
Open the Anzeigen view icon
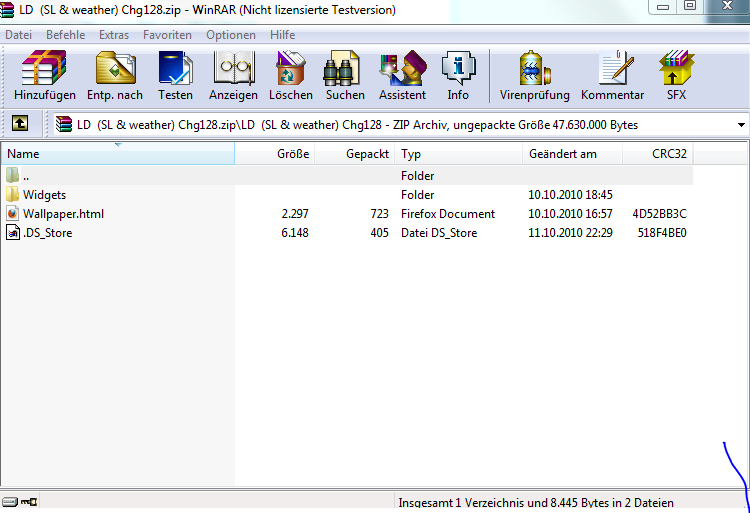(x=233, y=76)
